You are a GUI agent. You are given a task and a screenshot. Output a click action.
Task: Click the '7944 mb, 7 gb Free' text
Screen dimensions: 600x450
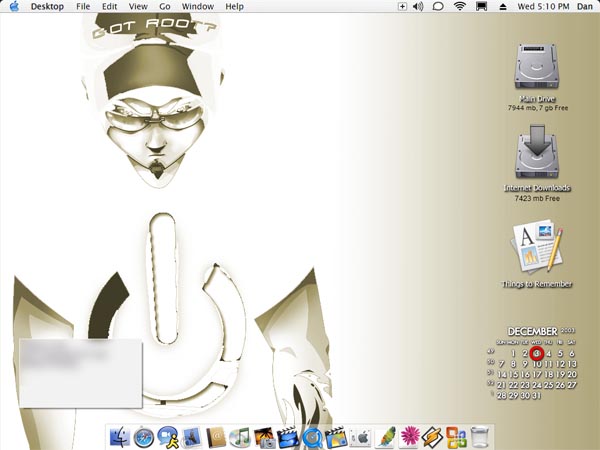(x=538, y=108)
